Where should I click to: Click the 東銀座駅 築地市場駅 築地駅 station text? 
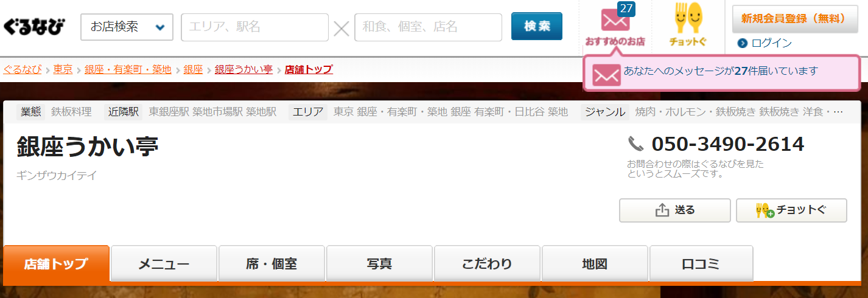pos(212,112)
